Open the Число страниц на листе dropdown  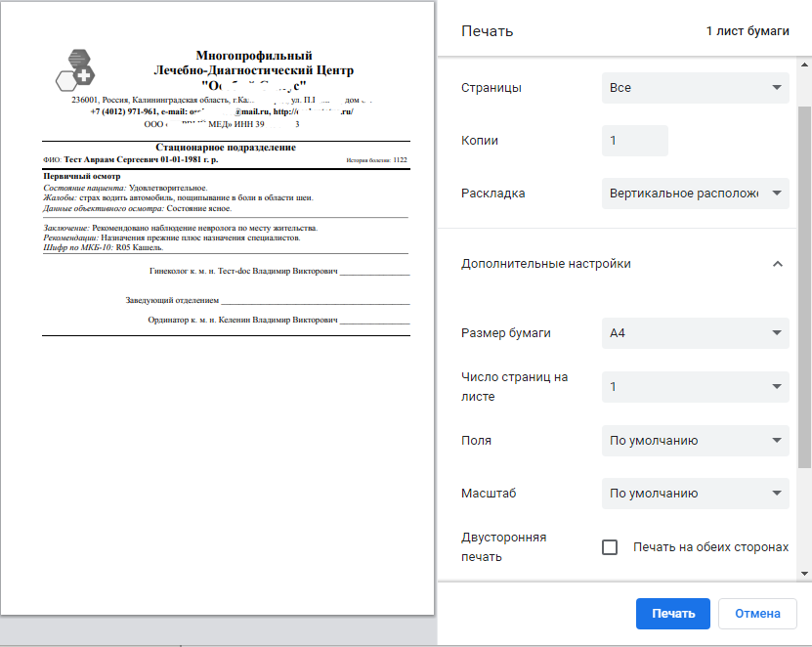pos(695,387)
